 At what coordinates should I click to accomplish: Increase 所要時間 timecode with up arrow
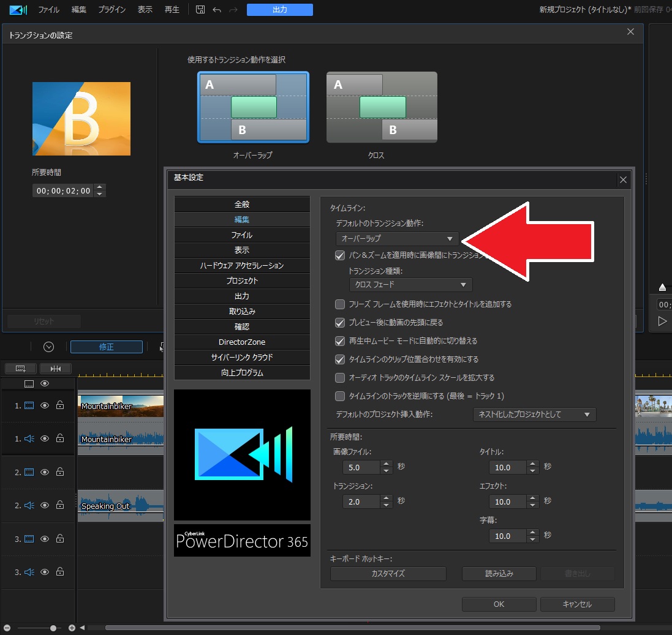pos(99,187)
